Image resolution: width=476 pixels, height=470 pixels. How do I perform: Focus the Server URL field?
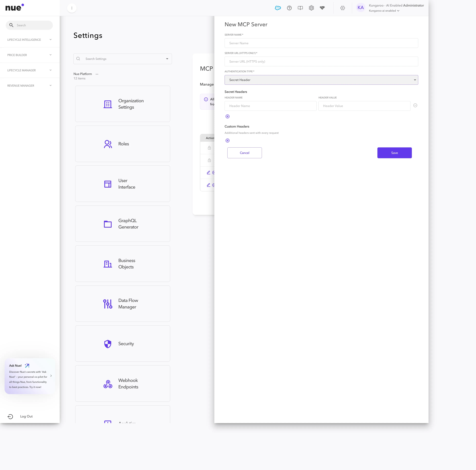pyautogui.click(x=321, y=61)
